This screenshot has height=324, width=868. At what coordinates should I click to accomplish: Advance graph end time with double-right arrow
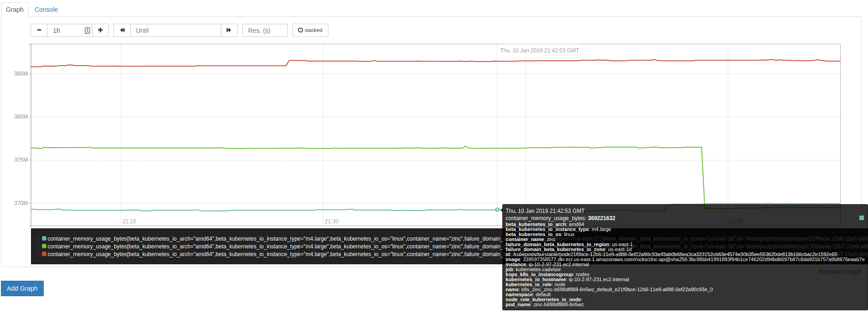pos(229,31)
